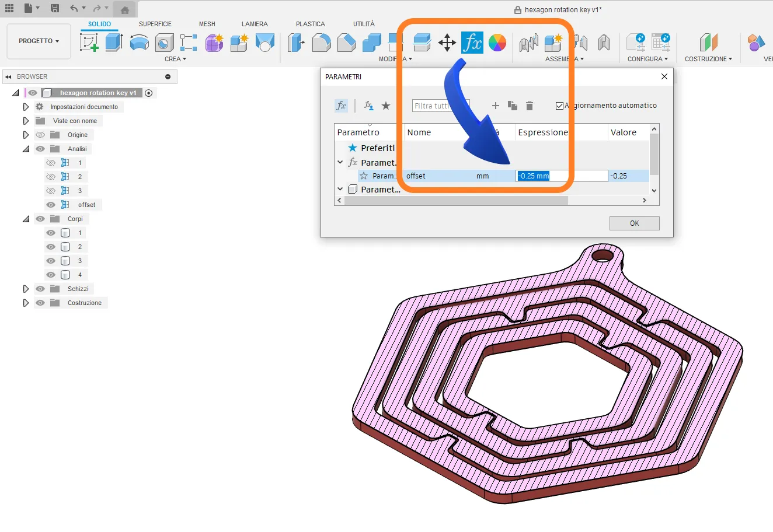
Task: Select the Shell tool in Modifica panel
Action: tap(422, 42)
